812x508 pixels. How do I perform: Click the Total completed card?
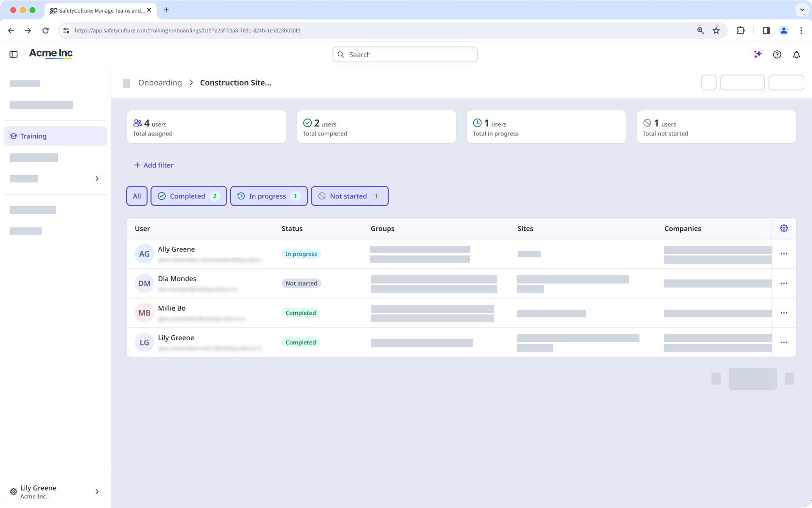tap(377, 127)
